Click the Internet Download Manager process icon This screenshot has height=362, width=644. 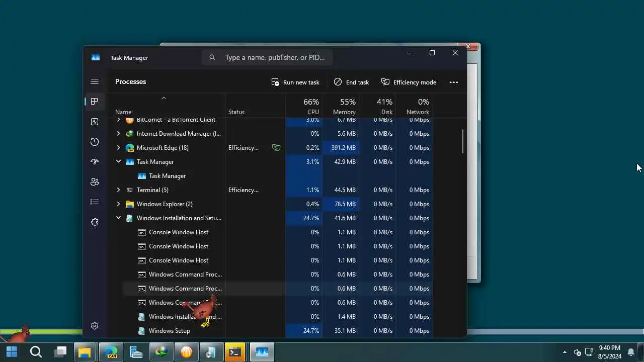click(x=130, y=134)
